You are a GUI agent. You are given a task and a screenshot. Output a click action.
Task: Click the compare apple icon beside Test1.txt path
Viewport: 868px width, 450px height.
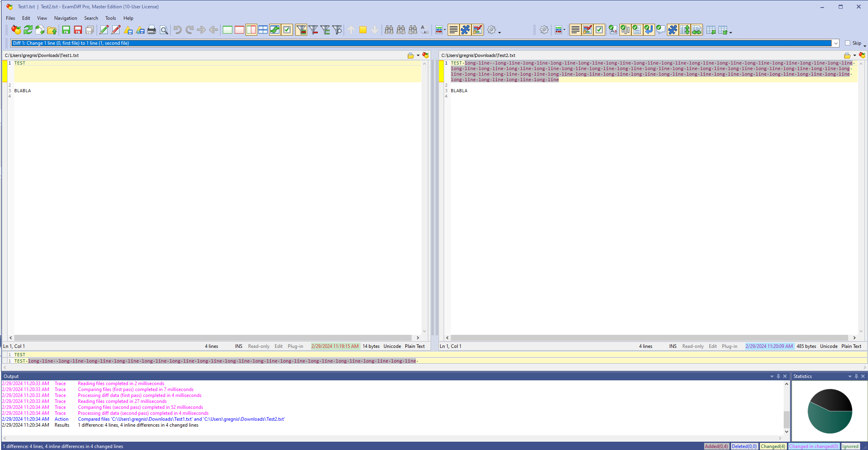pos(426,55)
